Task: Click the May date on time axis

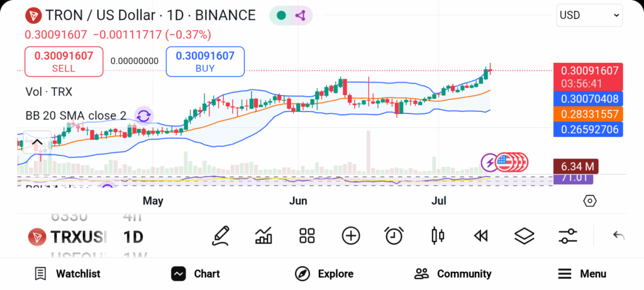Action: point(153,201)
